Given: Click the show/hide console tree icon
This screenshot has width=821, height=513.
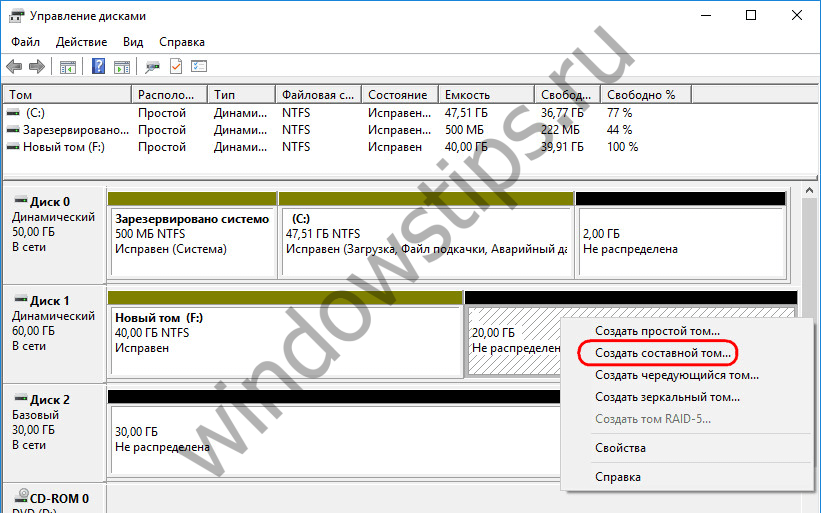Looking at the screenshot, I should coord(68,67).
